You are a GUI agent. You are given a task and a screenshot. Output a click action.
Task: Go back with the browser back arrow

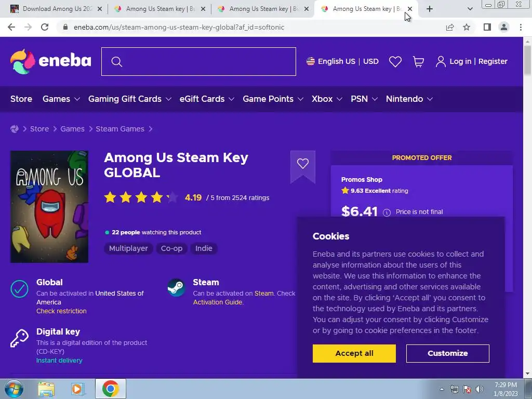point(11,27)
